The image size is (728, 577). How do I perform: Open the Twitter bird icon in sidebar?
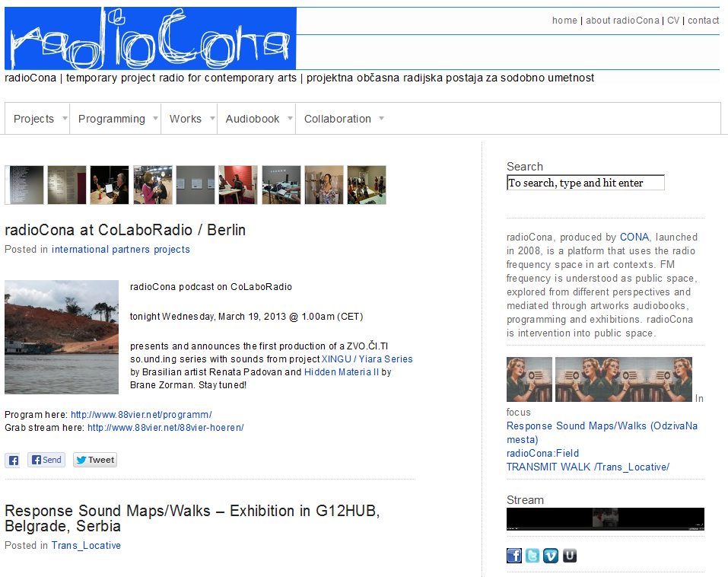coord(532,556)
